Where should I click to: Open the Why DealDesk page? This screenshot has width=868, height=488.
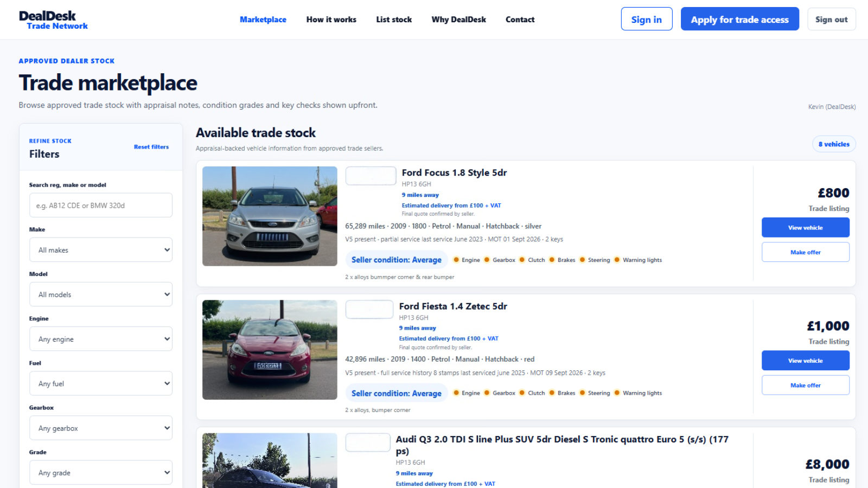tap(459, 20)
